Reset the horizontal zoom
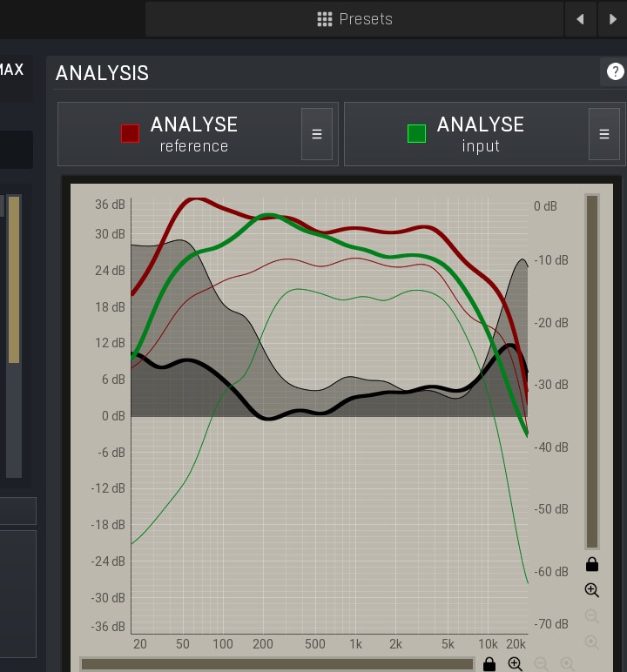The image size is (627, 672). (567, 665)
